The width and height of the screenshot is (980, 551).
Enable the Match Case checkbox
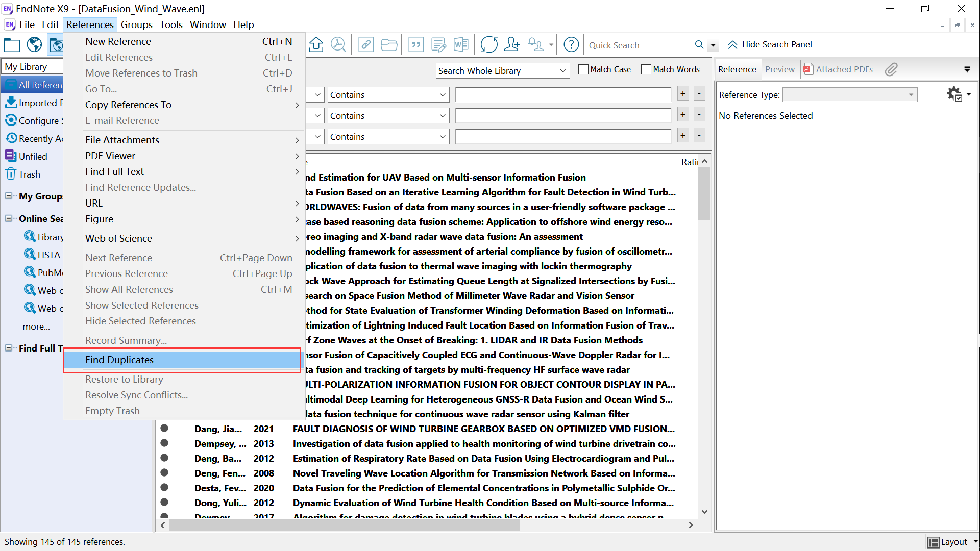tap(583, 69)
